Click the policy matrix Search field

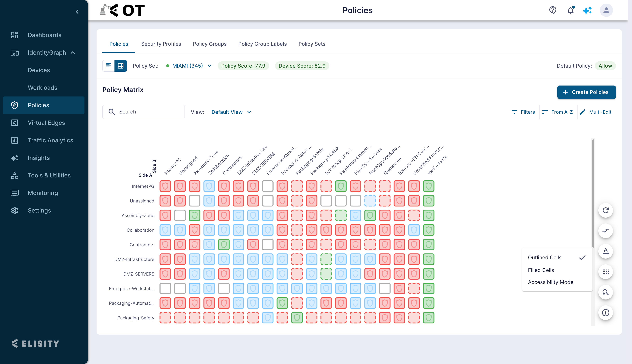coord(144,112)
